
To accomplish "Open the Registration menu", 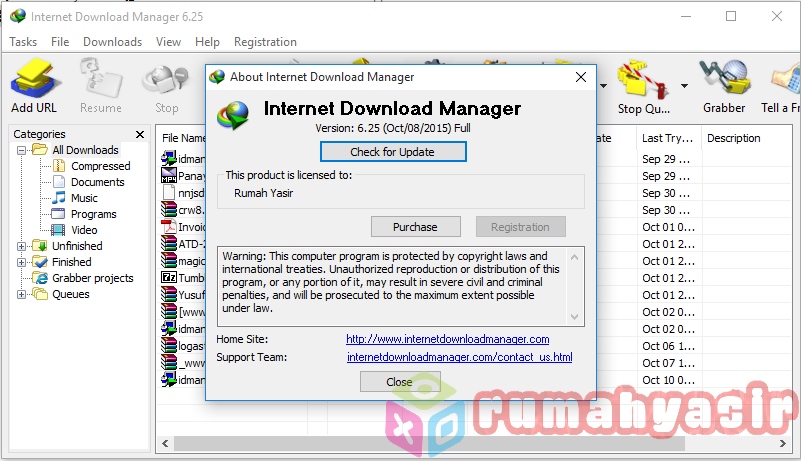I will [x=265, y=42].
